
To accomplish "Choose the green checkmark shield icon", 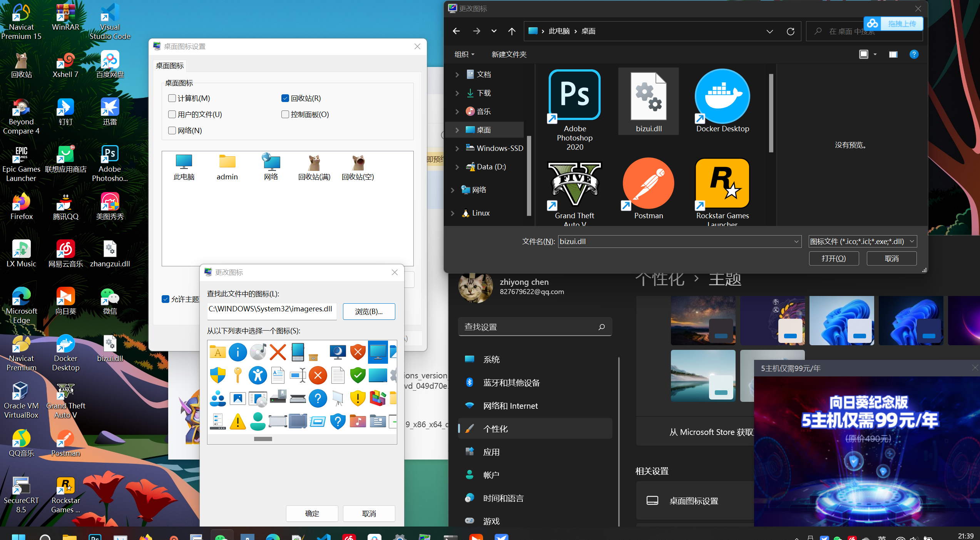I will pyautogui.click(x=358, y=375).
